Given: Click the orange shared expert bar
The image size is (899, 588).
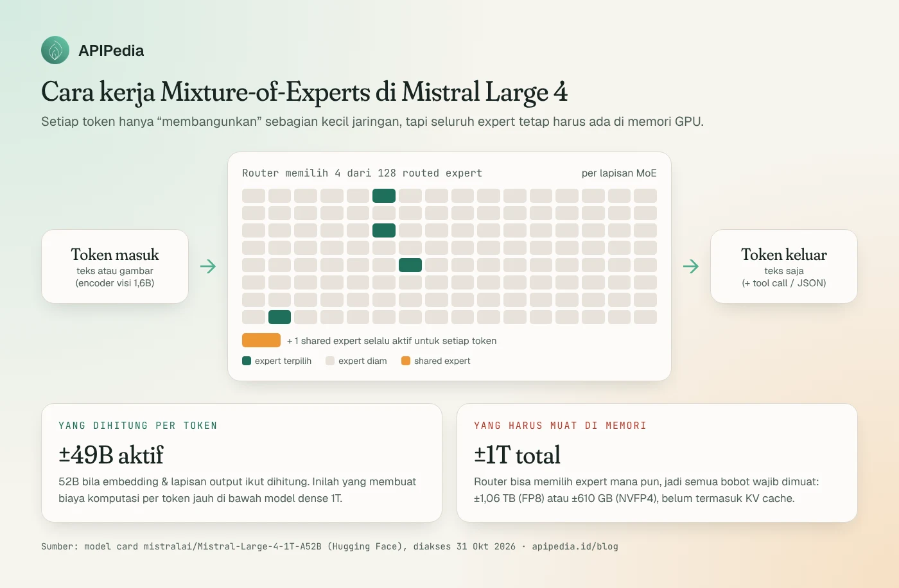Looking at the screenshot, I should 261,340.
